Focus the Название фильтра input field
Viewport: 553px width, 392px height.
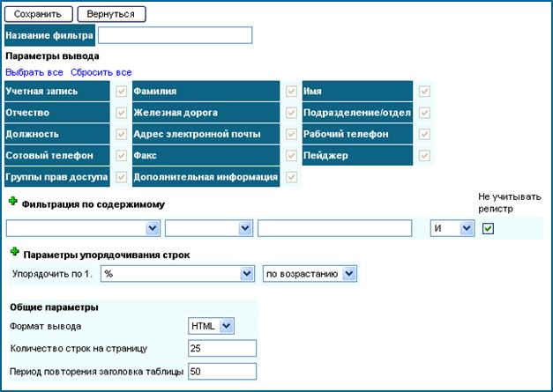point(175,35)
